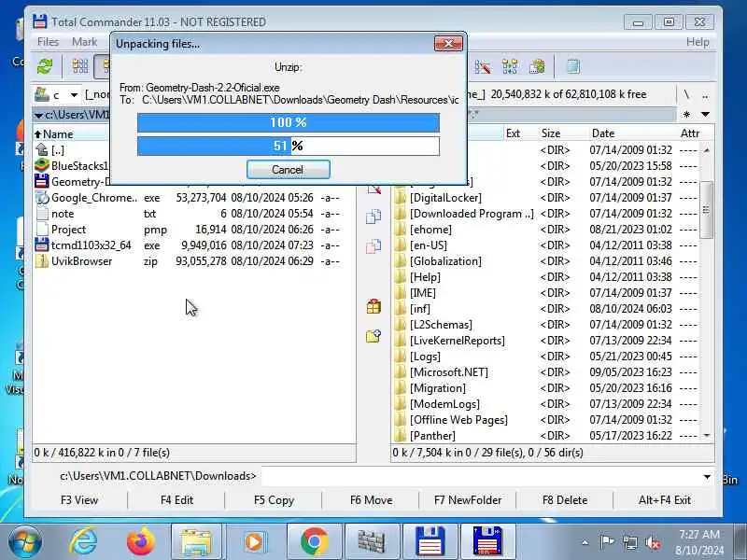The width and height of the screenshot is (747, 560).
Task: Open the multi-rename tool toolbar icon
Action: [x=482, y=66]
